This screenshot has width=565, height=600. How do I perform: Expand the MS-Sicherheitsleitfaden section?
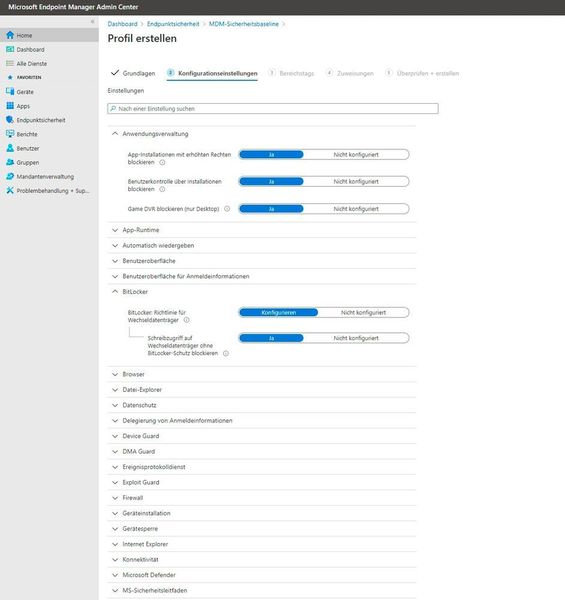pyautogui.click(x=262, y=590)
